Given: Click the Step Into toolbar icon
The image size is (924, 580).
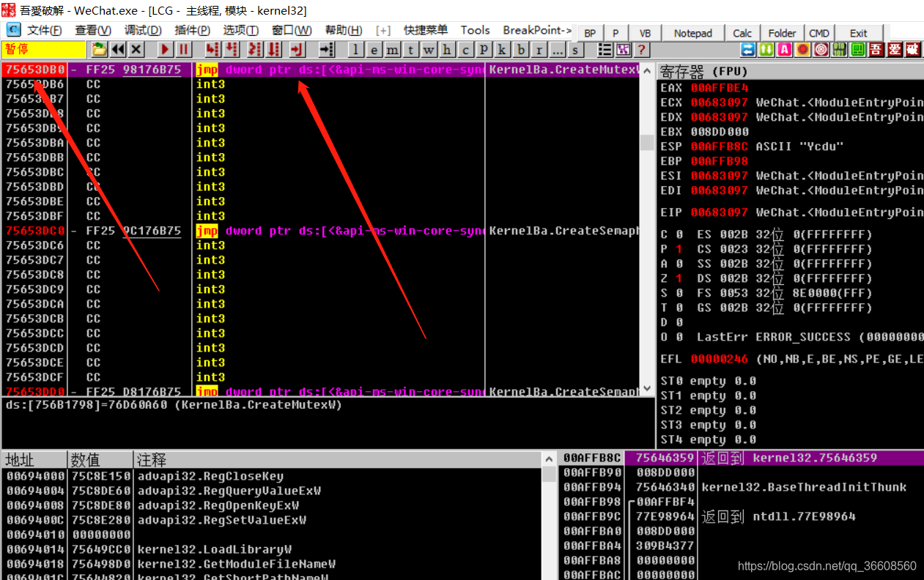Looking at the screenshot, I should click(x=212, y=50).
